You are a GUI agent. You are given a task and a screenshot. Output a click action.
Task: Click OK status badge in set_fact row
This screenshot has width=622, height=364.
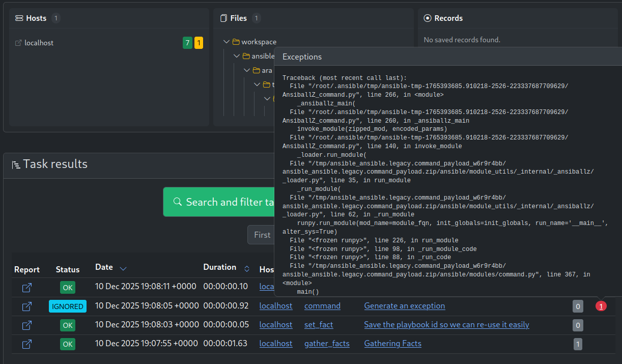(x=68, y=325)
